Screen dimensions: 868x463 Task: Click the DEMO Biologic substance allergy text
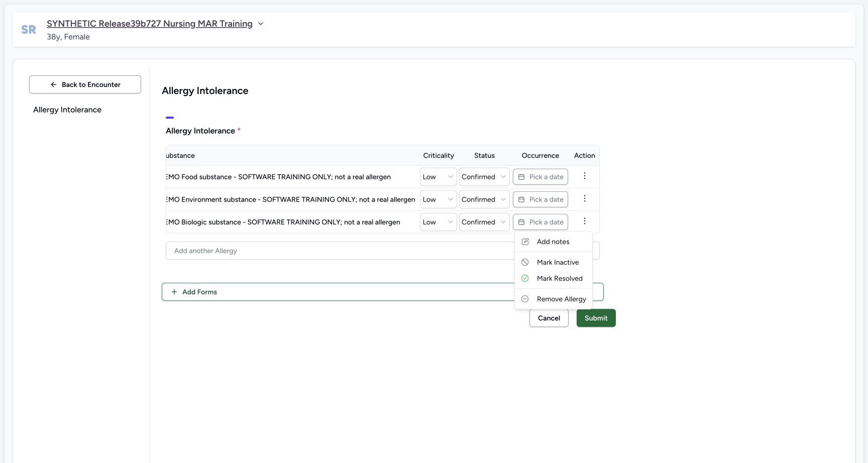283,222
